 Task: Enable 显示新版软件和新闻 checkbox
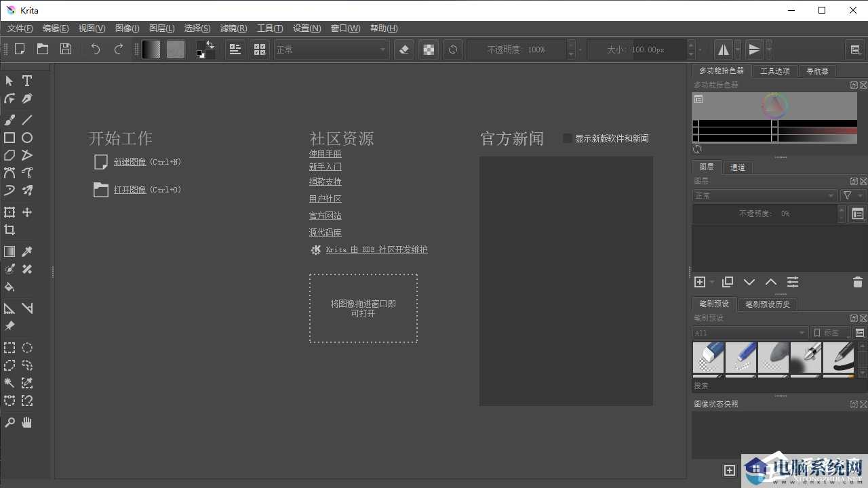pyautogui.click(x=567, y=138)
